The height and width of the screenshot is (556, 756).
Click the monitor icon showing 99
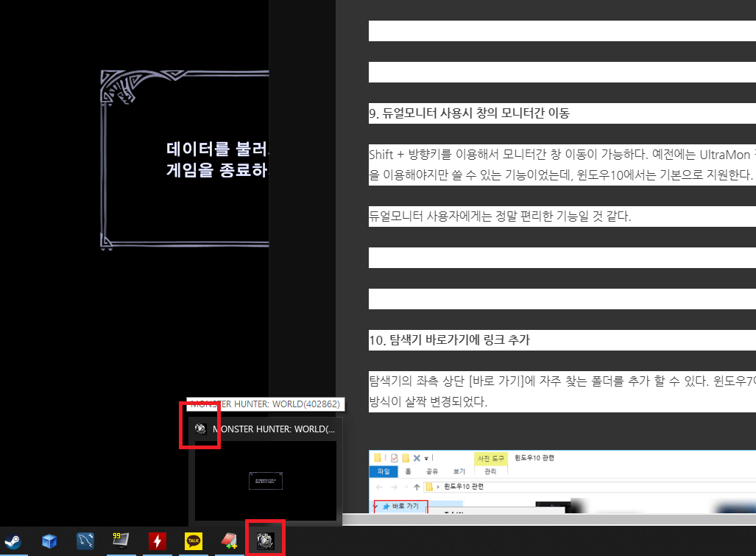121,541
